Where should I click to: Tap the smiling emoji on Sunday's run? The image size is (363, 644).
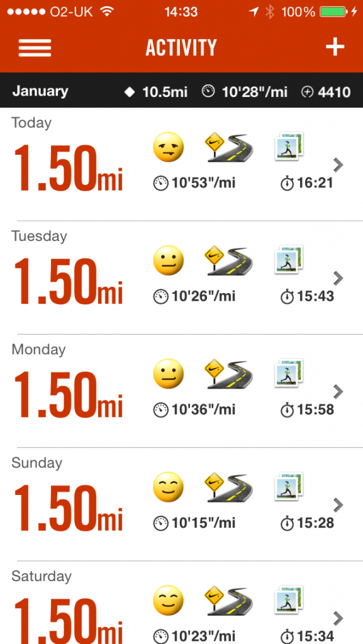coord(169,487)
